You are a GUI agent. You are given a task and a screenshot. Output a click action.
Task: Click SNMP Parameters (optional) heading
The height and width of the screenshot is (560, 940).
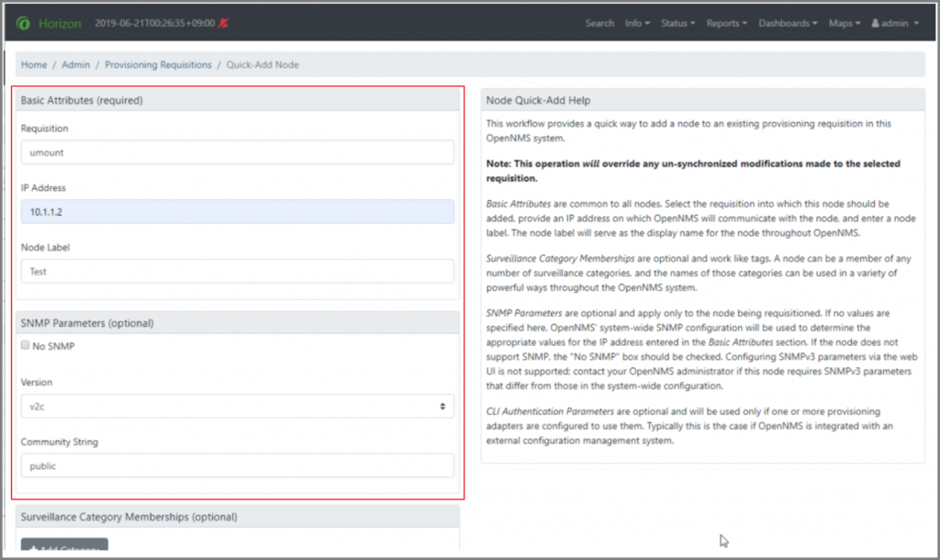87,322
